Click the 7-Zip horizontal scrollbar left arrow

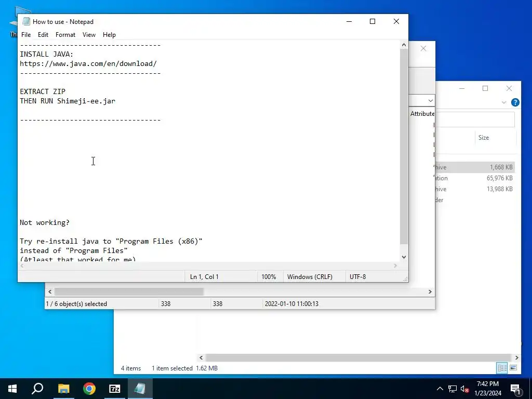pyautogui.click(x=50, y=292)
